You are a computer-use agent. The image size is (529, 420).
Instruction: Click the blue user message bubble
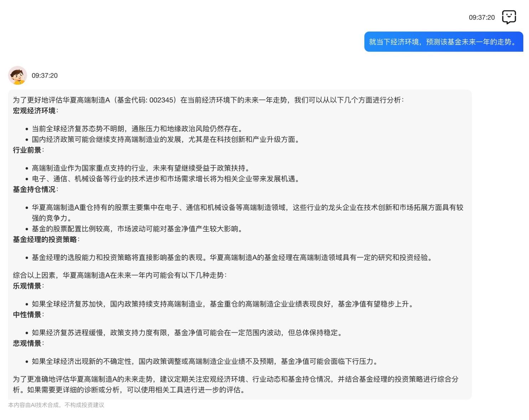[444, 42]
